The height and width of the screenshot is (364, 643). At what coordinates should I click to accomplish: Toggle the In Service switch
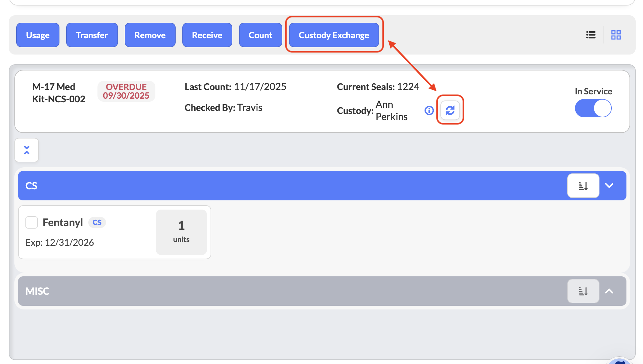pyautogui.click(x=593, y=108)
